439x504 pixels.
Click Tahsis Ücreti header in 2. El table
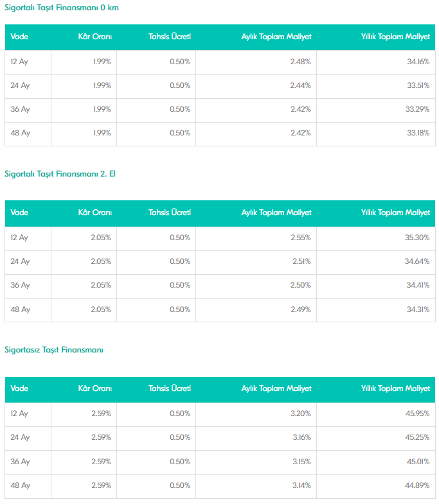(169, 213)
